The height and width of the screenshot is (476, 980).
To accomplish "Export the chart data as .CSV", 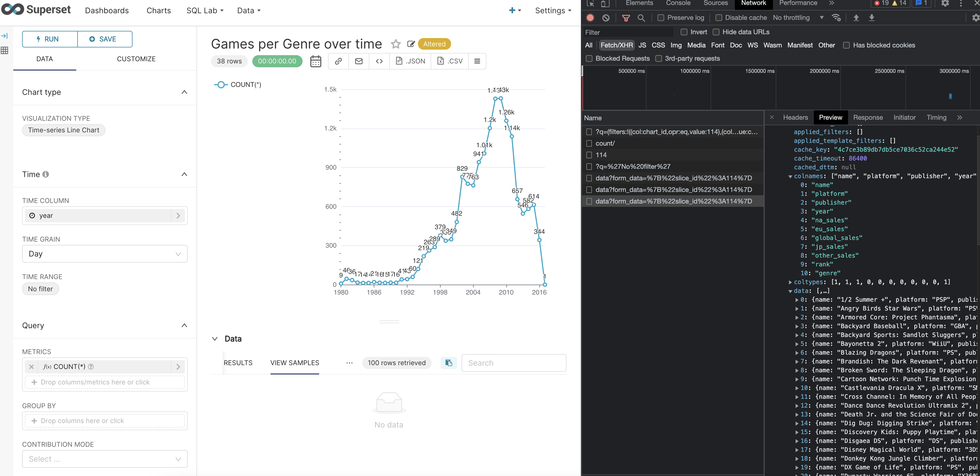I will coord(449,61).
